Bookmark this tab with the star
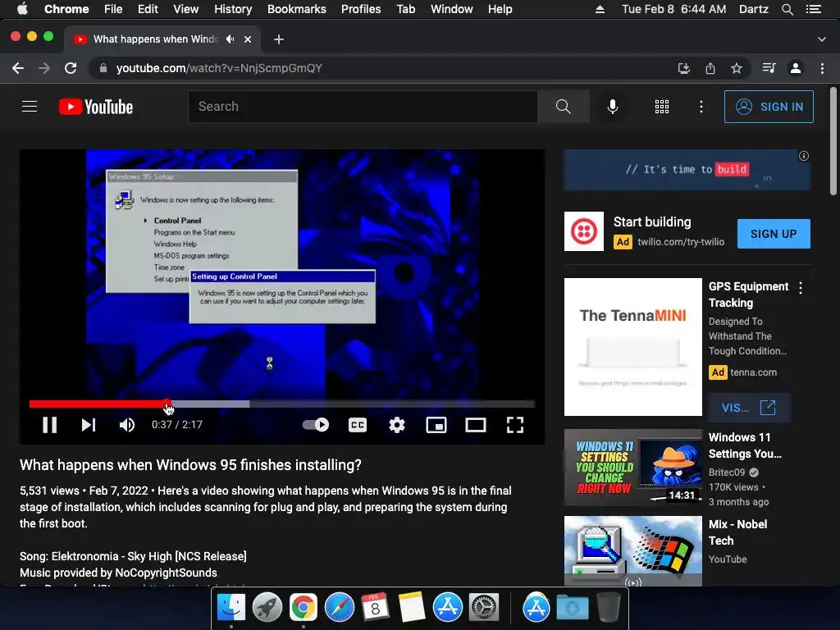This screenshot has width=840, height=630. (737, 68)
